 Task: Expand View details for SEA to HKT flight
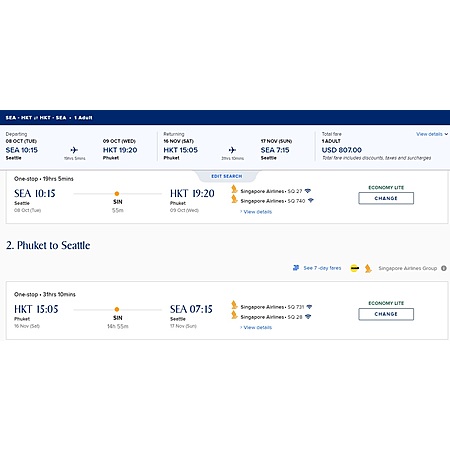pyautogui.click(x=256, y=212)
